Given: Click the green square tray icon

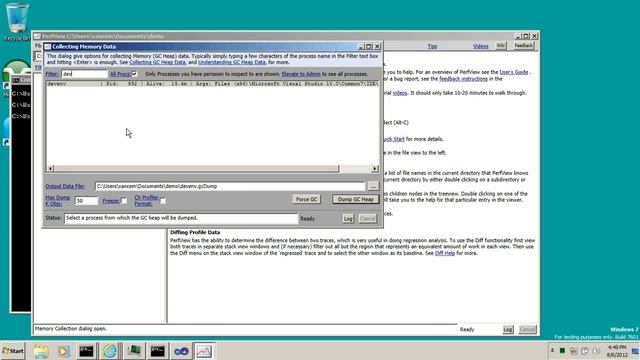Looking at the screenshot, I should (562, 351).
